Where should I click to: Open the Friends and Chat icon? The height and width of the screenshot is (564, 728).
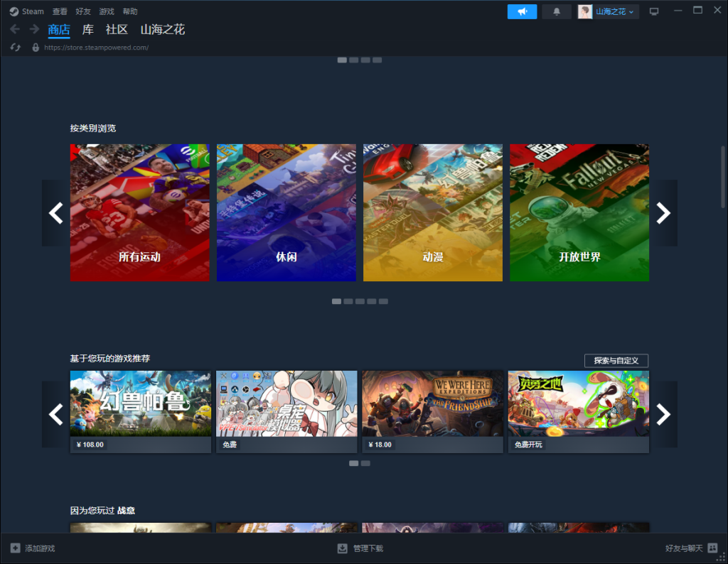coord(712,548)
